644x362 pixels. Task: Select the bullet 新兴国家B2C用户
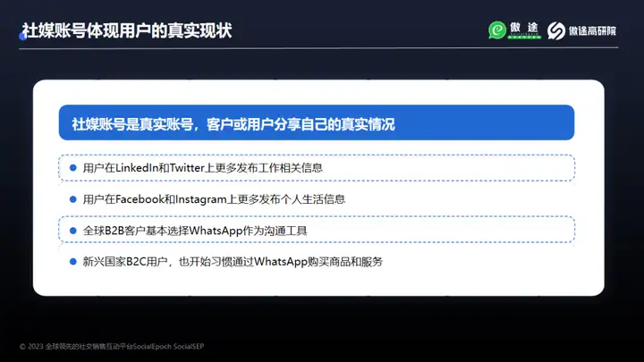pos(233,262)
